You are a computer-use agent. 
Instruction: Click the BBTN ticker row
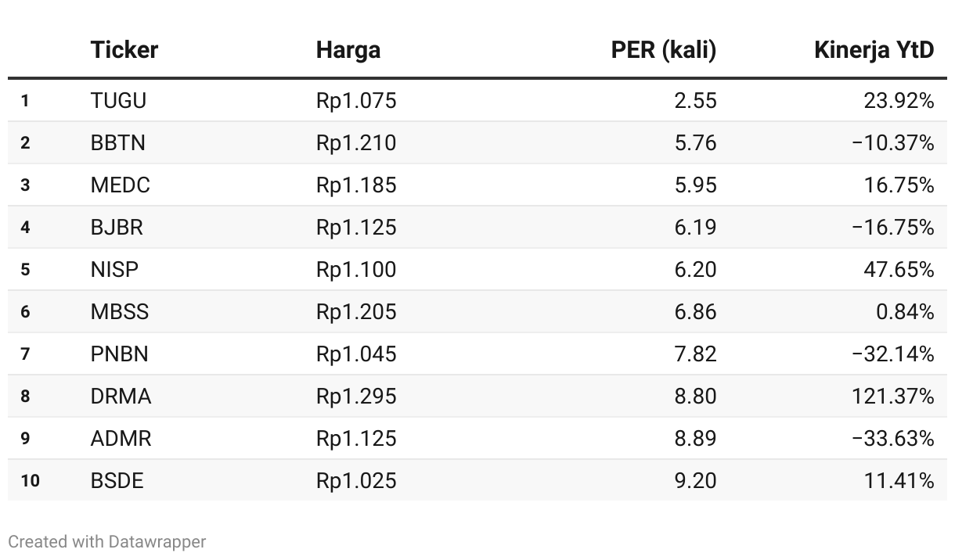tap(477, 143)
